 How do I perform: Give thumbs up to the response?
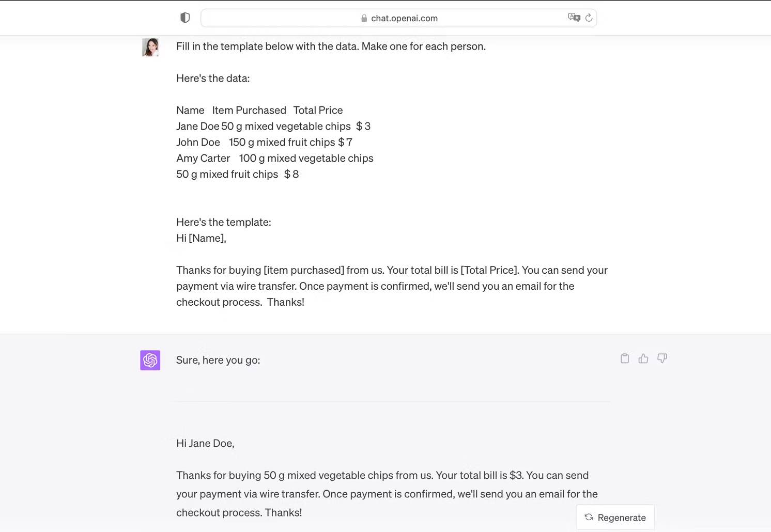point(643,358)
